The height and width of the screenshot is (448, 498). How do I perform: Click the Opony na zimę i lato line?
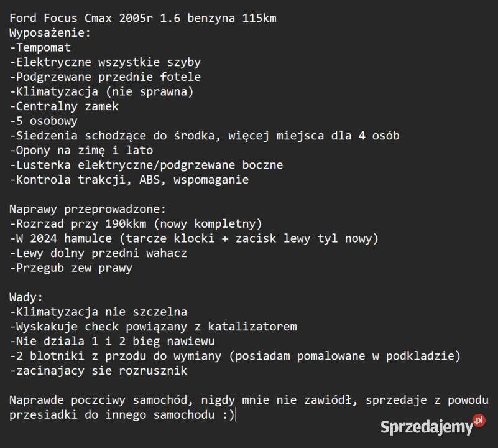pyautogui.click(x=81, y=150)
